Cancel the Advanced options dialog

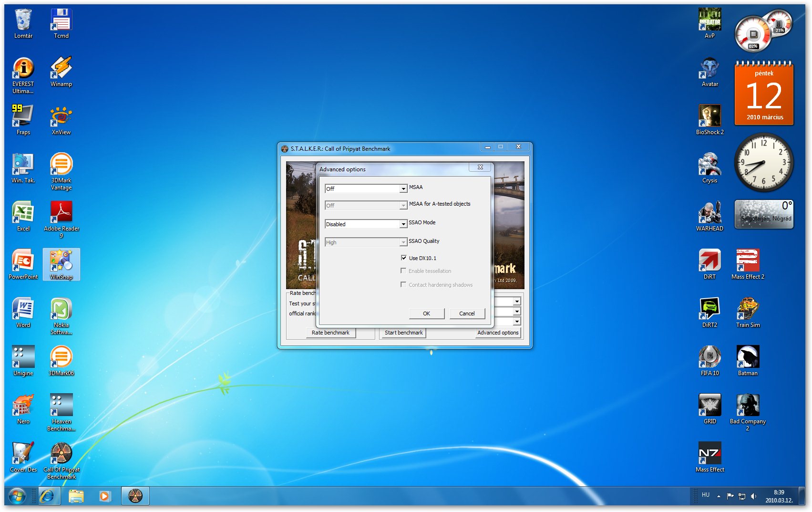(467, 313)
